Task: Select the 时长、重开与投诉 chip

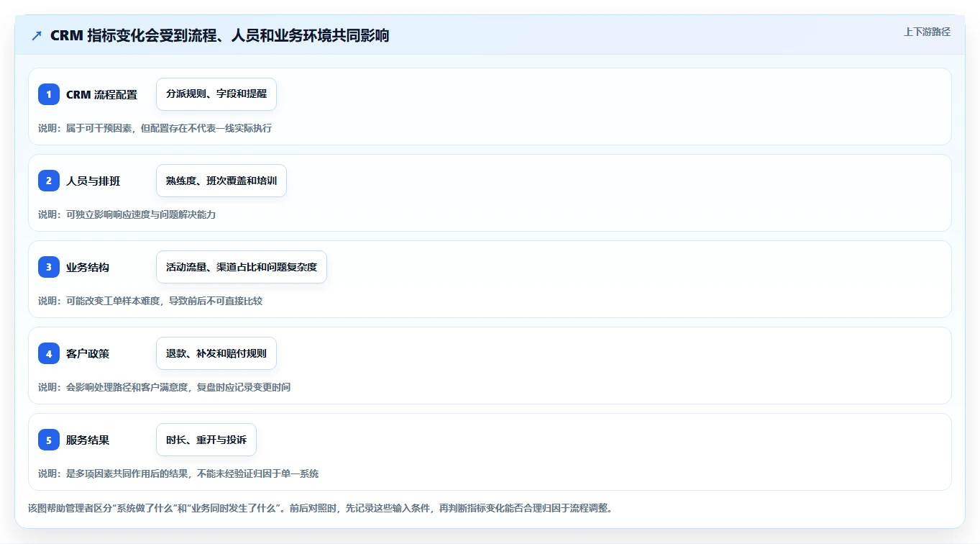Action: click(206, 440)
